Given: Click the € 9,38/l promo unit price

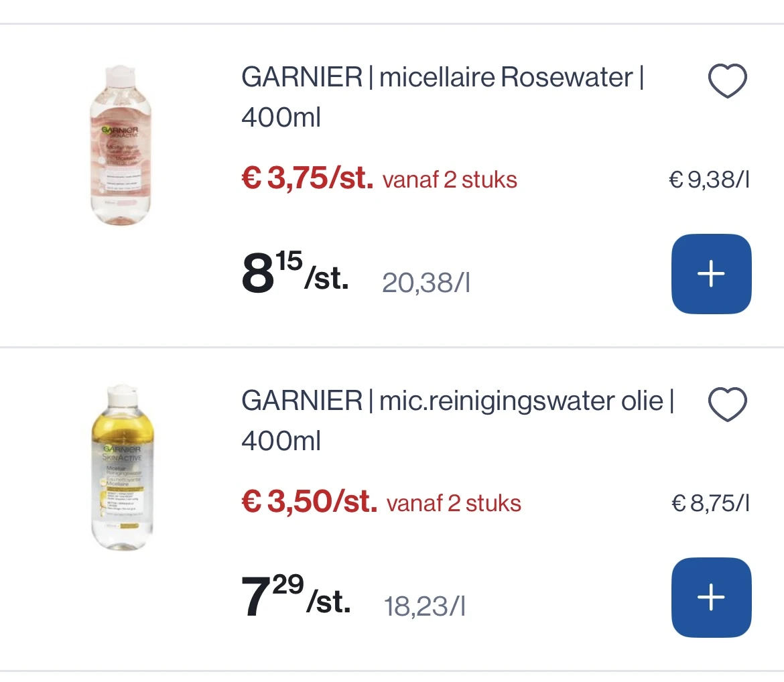Looking at the screenshot, I should pos(709,180).
